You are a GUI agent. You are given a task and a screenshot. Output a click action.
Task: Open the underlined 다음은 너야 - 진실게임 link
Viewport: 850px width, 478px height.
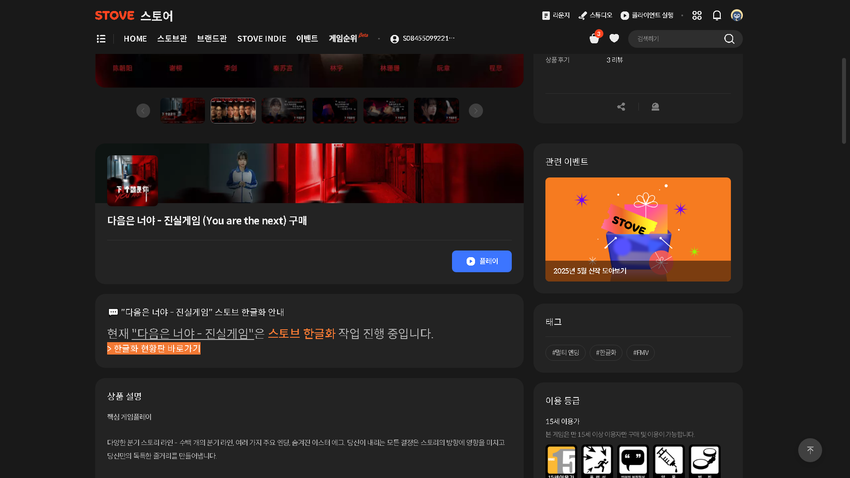coord(192,333)
